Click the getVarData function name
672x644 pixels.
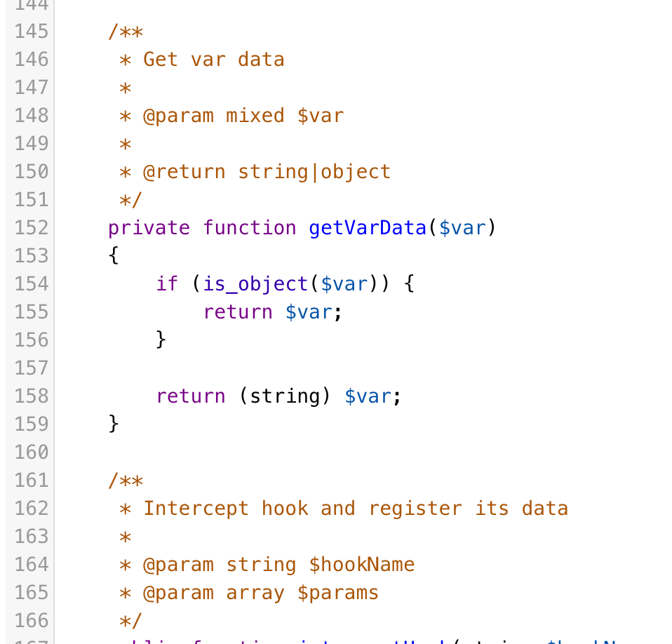point(368,228)
